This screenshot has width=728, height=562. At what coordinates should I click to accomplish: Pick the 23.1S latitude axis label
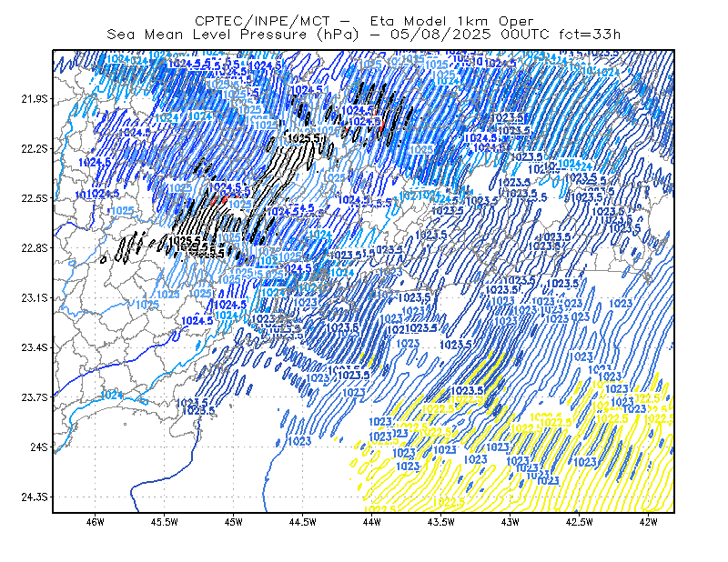[x=35, y=298]
